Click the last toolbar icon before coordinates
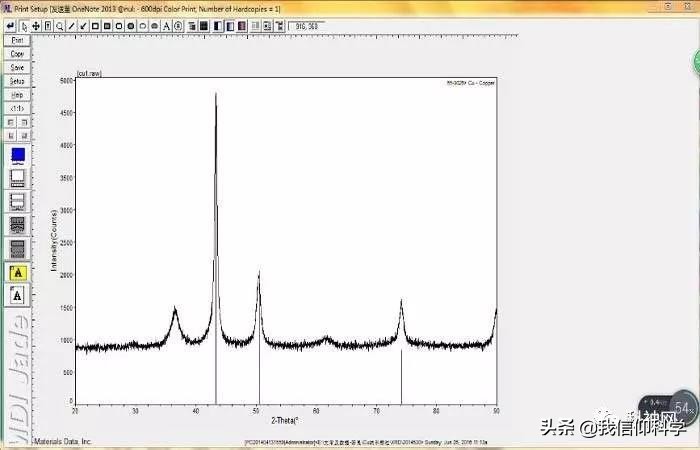The height and width of the screenshot is (450, 700). pos(279,26)
